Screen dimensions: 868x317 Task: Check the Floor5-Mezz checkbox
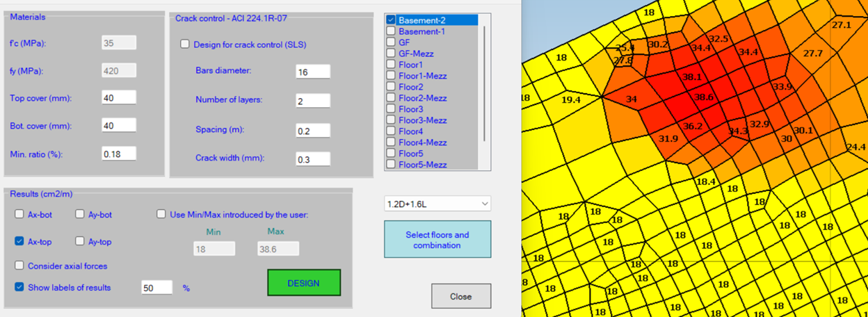click(x=391, y=165)
